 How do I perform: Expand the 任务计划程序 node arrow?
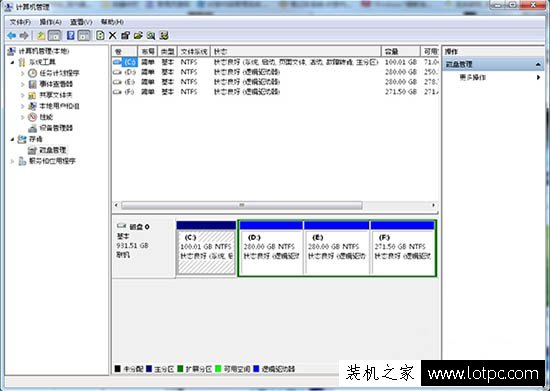tap(23, 73)
